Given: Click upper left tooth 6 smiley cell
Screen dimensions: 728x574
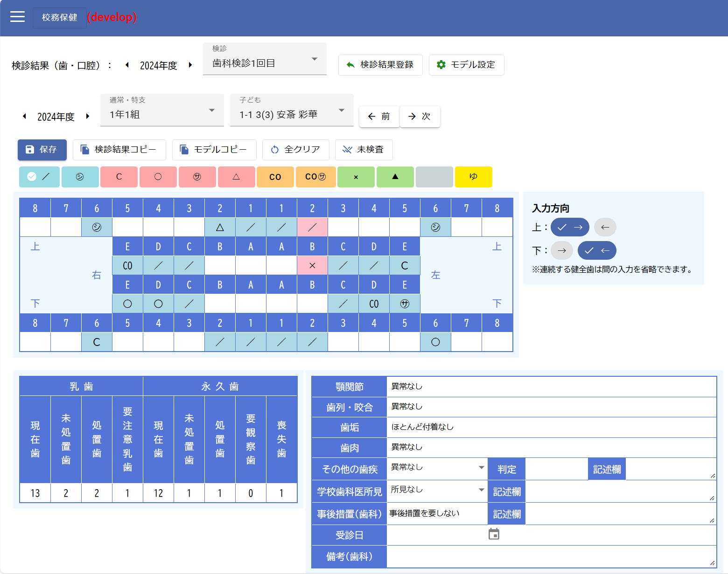Looking at the screenshot, I should click(x=435, y=227).
